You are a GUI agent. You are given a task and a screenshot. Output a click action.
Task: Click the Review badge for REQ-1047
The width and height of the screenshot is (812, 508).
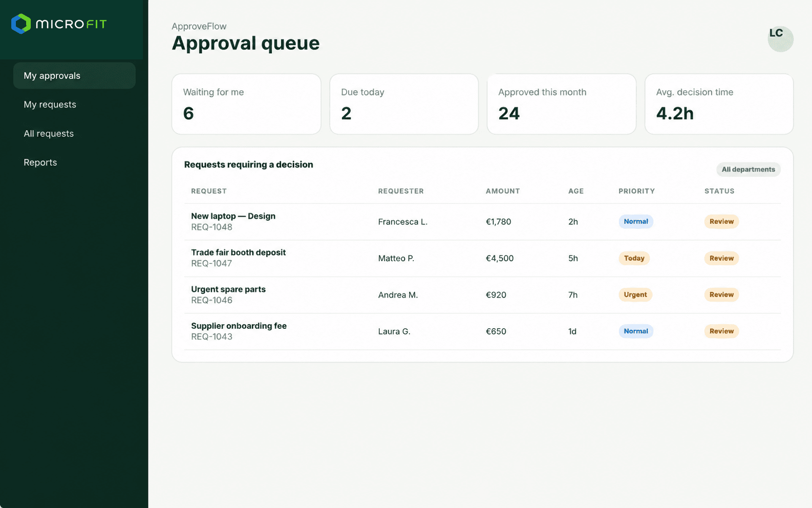(x=721, y=258)
